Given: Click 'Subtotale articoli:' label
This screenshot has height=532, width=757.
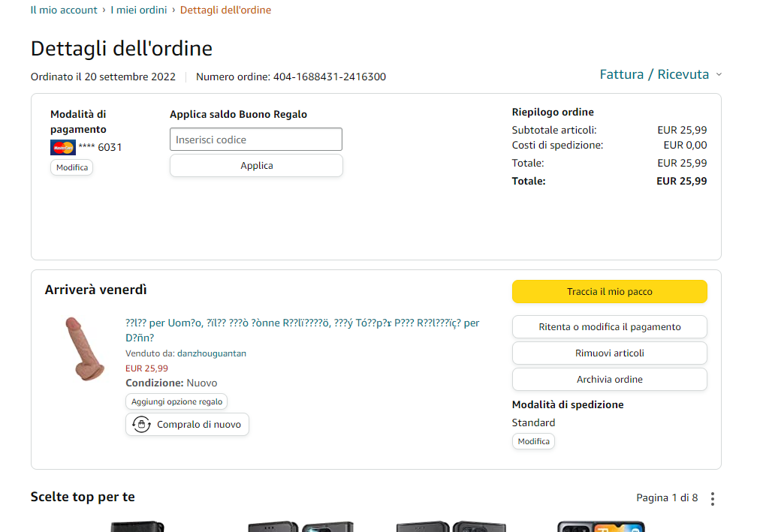Looking at the screenshot, I should click(x=554, y=131).
